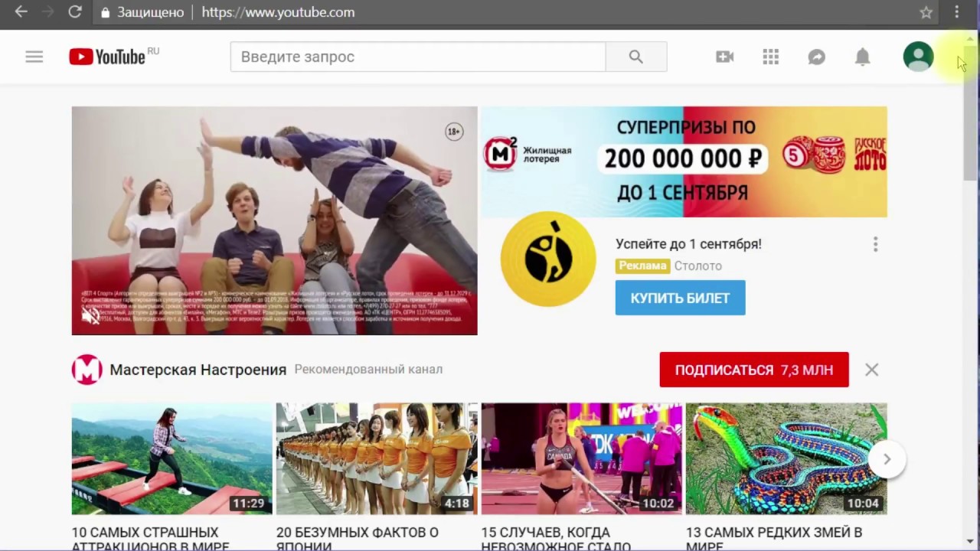Open the notifications bell
Screen dimensions: 980x551
pyautogui.click(x=862, y=57)
